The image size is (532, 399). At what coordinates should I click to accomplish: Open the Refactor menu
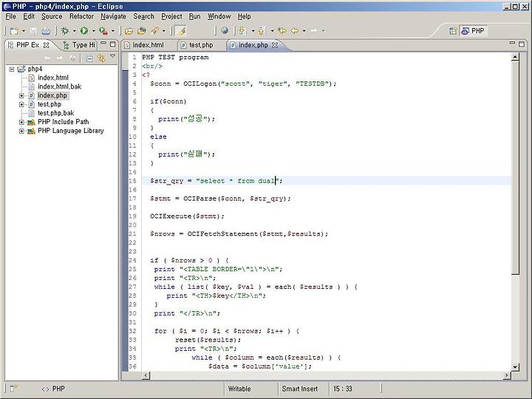[81, 16]
